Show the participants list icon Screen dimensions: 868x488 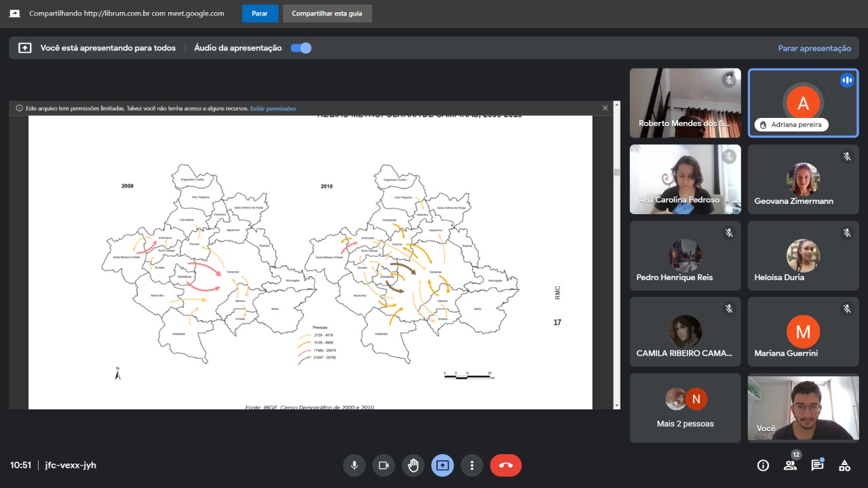790,465
